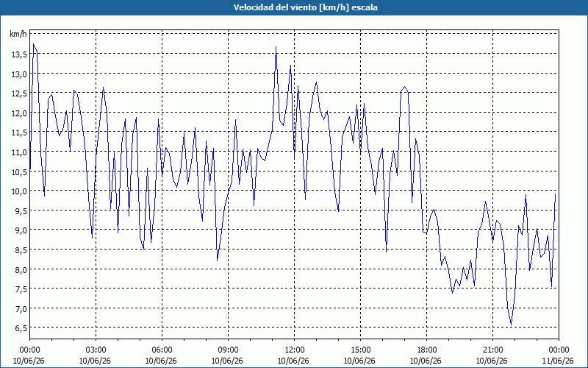Click the 10,5 y-axis value
This screenshot has width=588, height=368.
[x=19, y=171]
